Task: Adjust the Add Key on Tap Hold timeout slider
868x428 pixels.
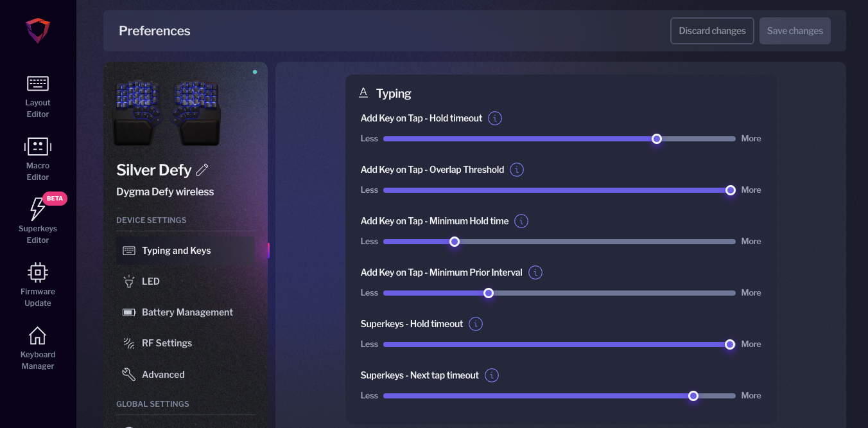Action: click(656, 139)
